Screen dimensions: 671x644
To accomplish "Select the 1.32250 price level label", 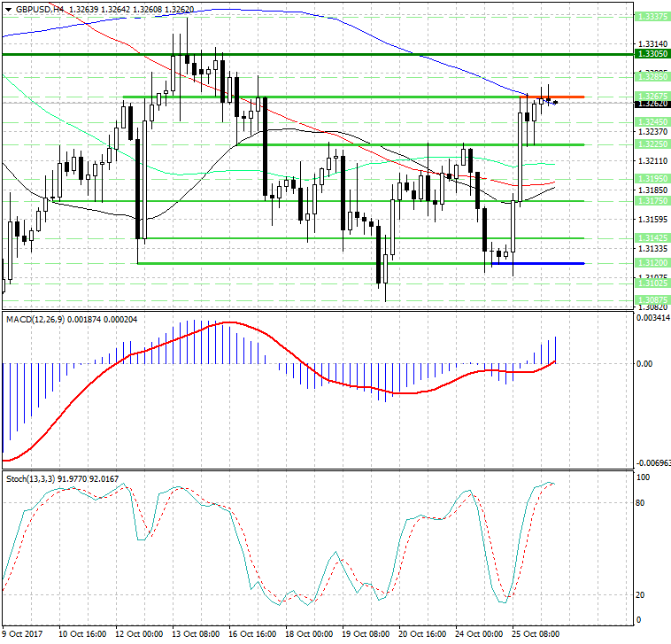I will [652, 144].
